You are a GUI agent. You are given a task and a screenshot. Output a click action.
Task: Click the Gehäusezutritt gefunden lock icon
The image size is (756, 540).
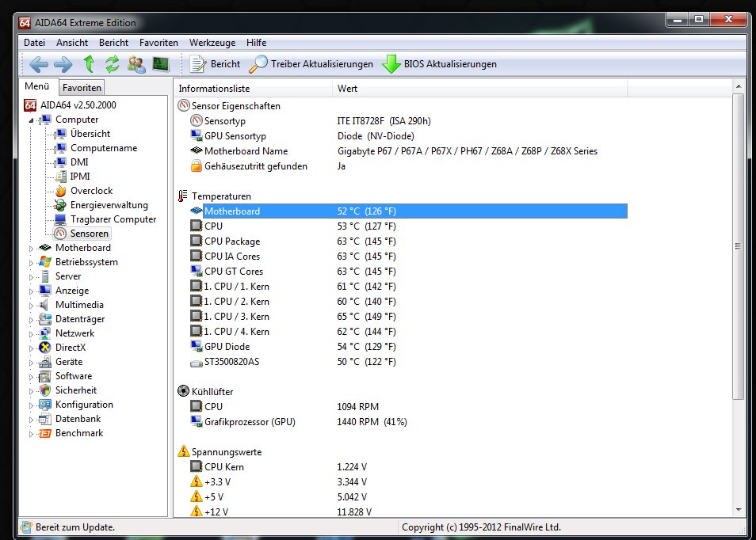[197, 165]
